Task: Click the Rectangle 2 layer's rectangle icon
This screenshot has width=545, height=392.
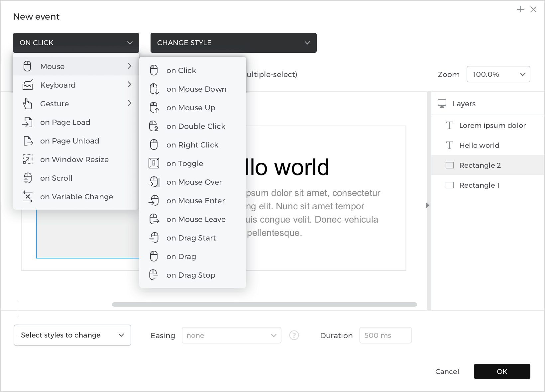Action: click(450, 165)
